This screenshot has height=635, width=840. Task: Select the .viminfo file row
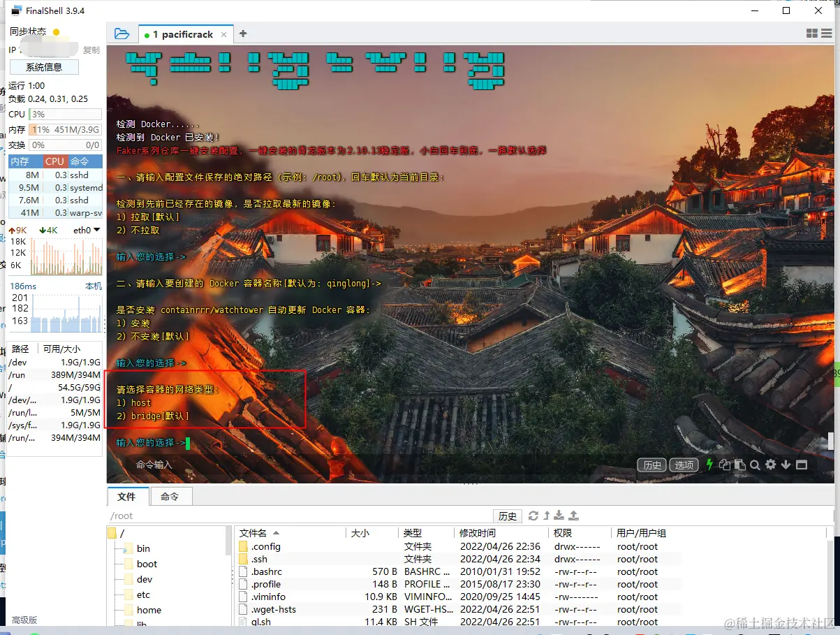click(458, 597)
